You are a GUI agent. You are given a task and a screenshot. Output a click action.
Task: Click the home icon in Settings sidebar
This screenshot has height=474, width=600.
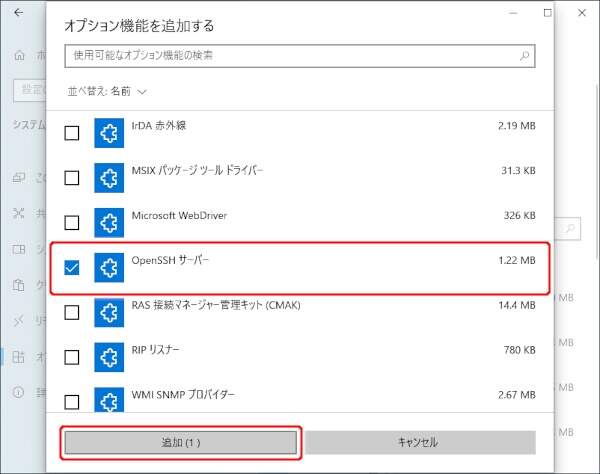point(19,56)
